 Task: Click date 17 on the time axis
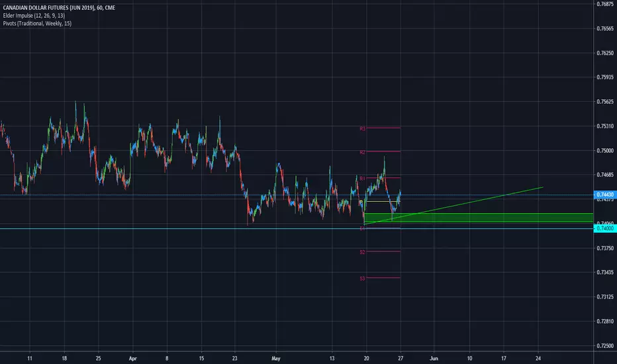point(504,359)
